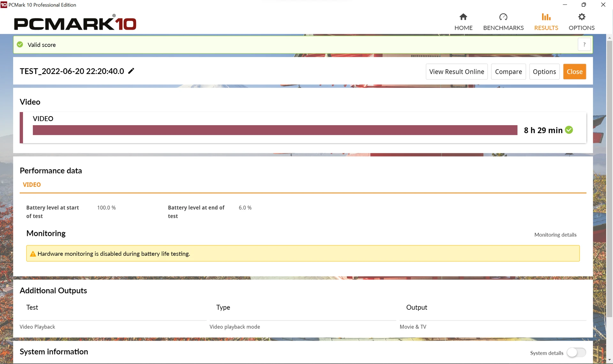This screenshot has height=364, width=613.
Task: Click the Test column header
Action: pos(32,307)
